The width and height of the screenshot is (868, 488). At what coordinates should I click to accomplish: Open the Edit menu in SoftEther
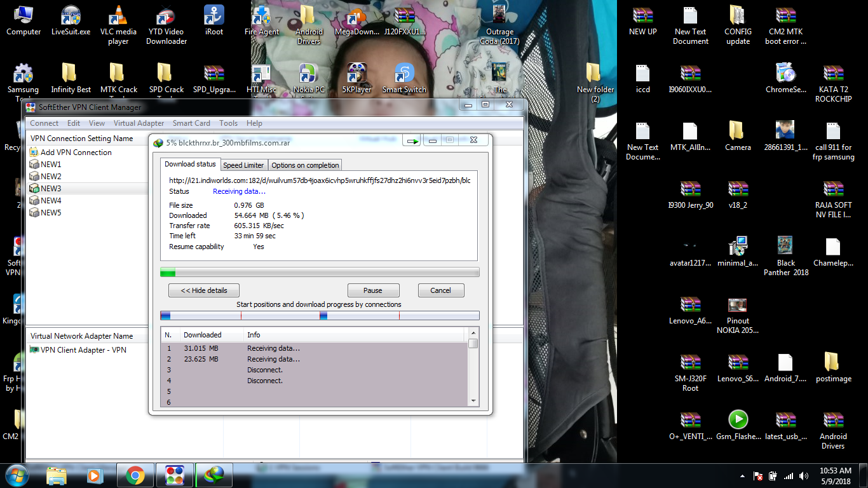point(74,123)
